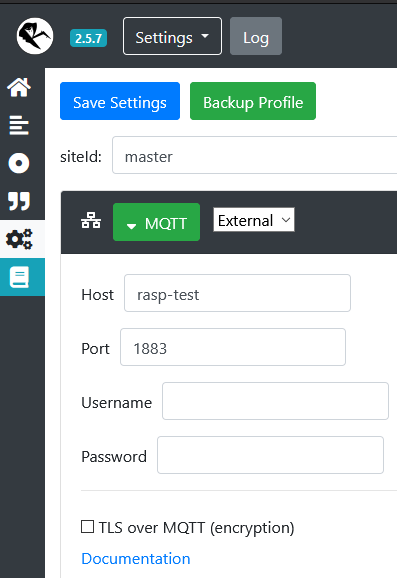The image size is (397, 578).
Task: Open the Slots quote icon in sidebar
Action: pyautogui.click(x=19, y=201)
